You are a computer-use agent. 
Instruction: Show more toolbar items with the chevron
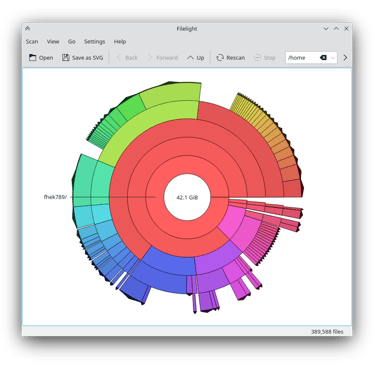(x=345, y=58)
